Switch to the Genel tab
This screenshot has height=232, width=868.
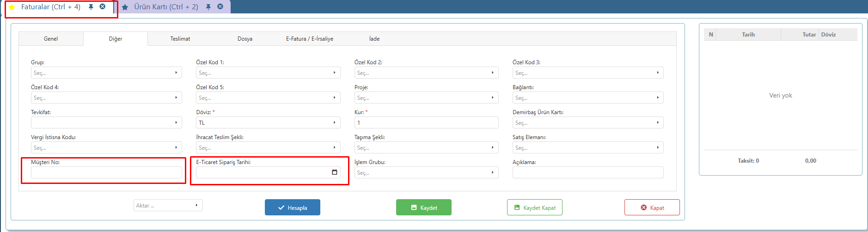(51, 39)
